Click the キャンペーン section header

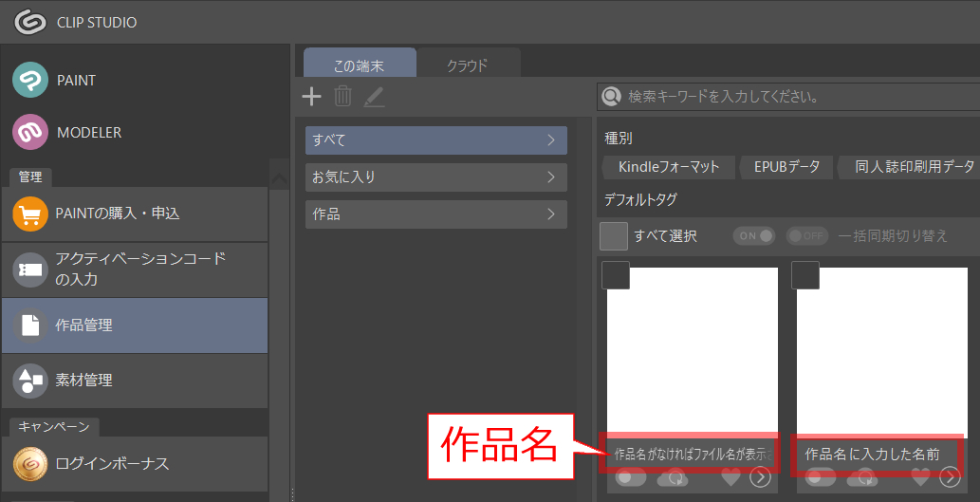coord(54,426)
